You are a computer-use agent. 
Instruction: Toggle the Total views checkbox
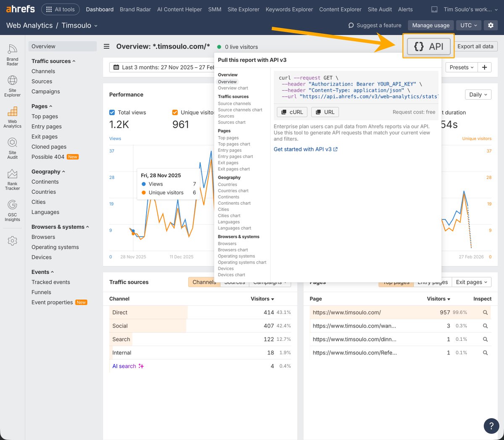[x=112, y=112]
